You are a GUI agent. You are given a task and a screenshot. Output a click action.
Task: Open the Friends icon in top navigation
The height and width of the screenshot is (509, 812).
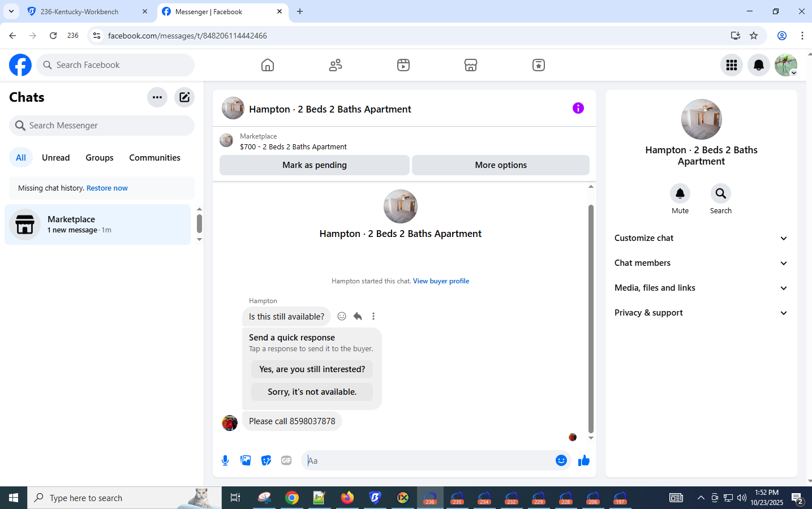pyautogui.click(x=336, y=65)
